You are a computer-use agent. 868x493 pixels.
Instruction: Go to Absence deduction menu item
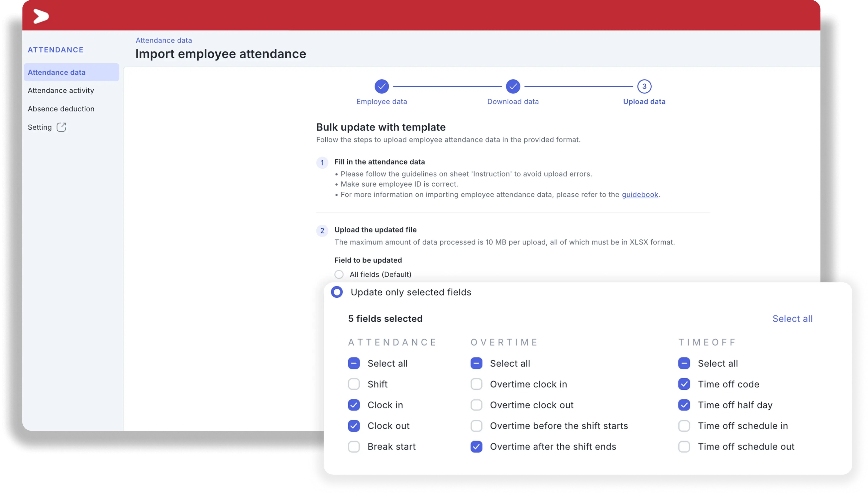61,109
